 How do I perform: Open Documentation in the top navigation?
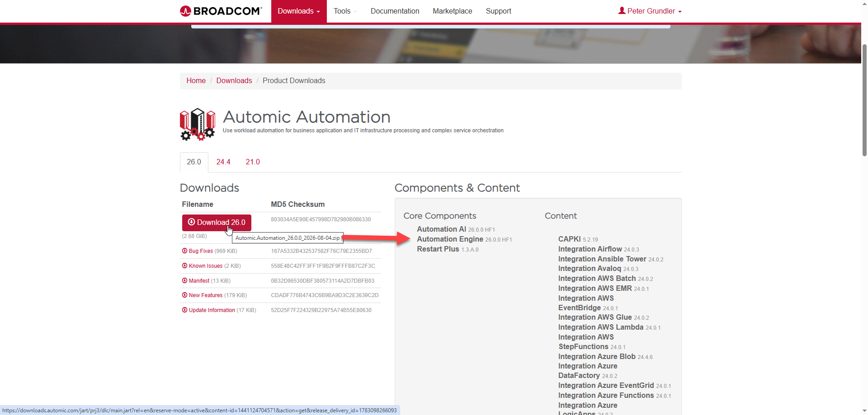pyautogui.click(x=395, y=11)
